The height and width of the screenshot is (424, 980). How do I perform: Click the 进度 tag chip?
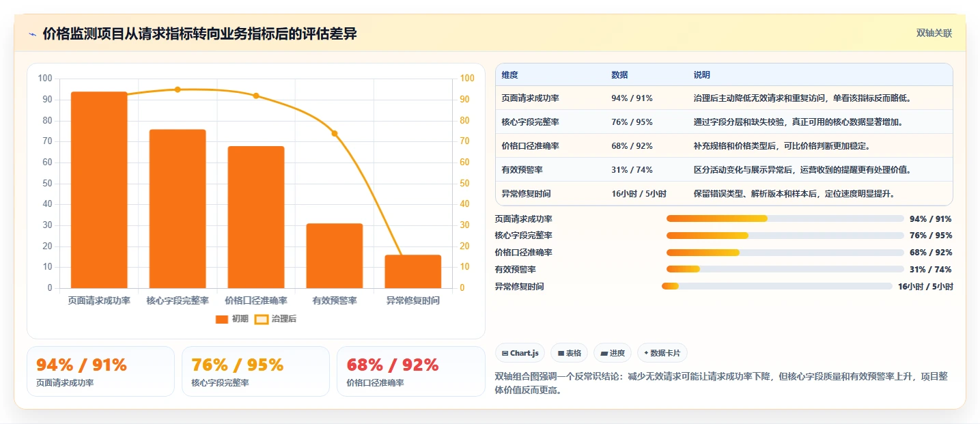(613, 353)
